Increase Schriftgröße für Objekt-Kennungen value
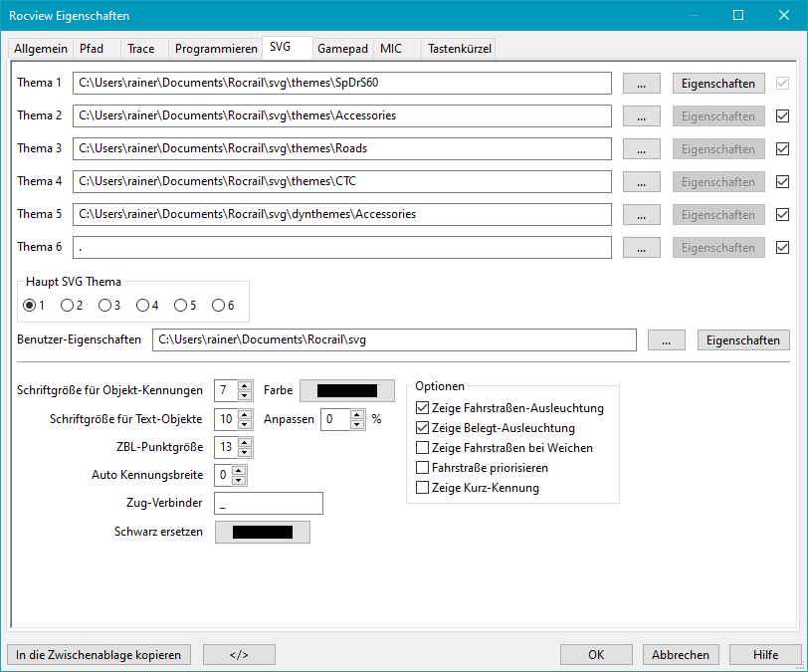Viewport: 808px width, 672px height. click(245, 386)
